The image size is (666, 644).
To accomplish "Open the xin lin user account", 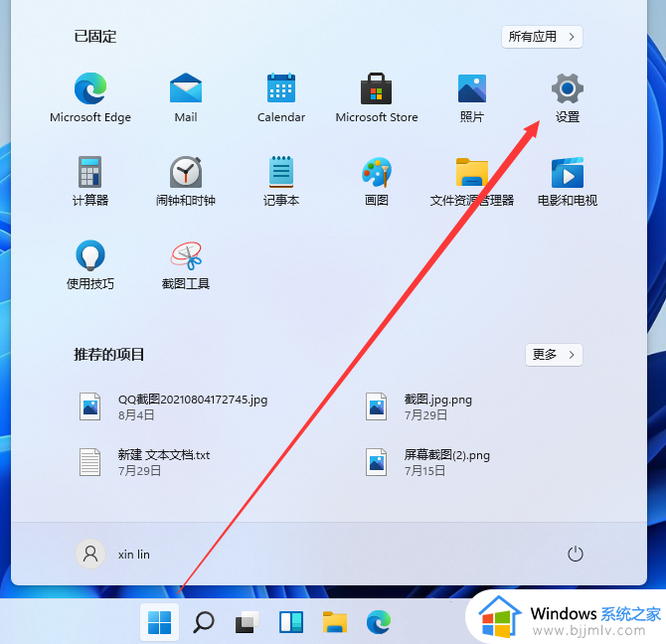I will (x=112, y=554).
